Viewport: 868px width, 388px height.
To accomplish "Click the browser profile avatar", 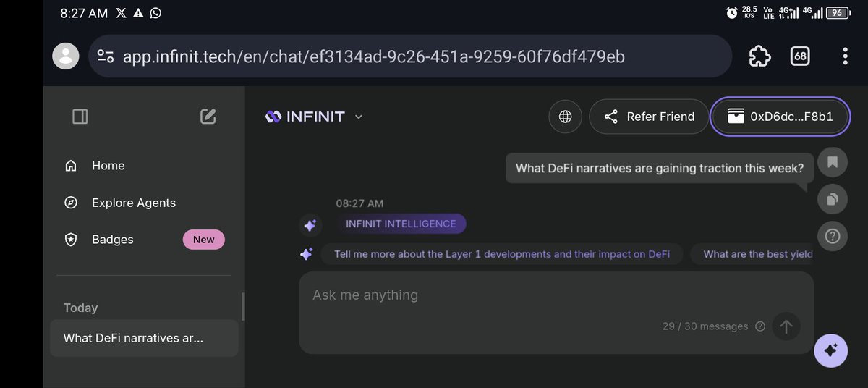I will click(x=66, y=56).
